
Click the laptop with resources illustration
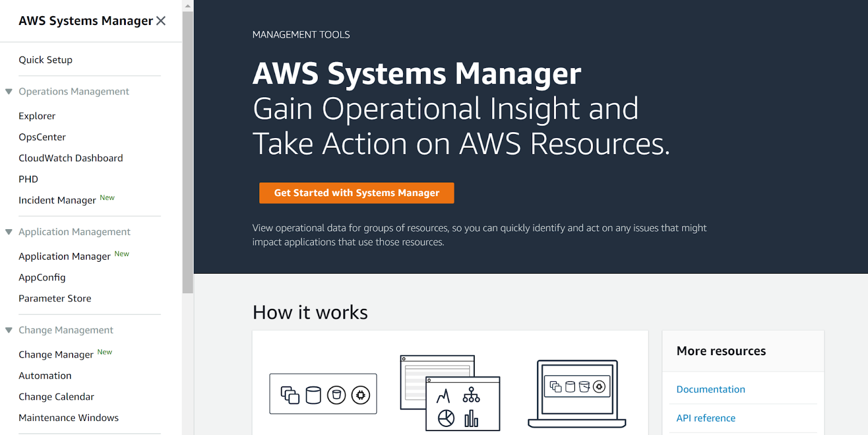[577, 393]
